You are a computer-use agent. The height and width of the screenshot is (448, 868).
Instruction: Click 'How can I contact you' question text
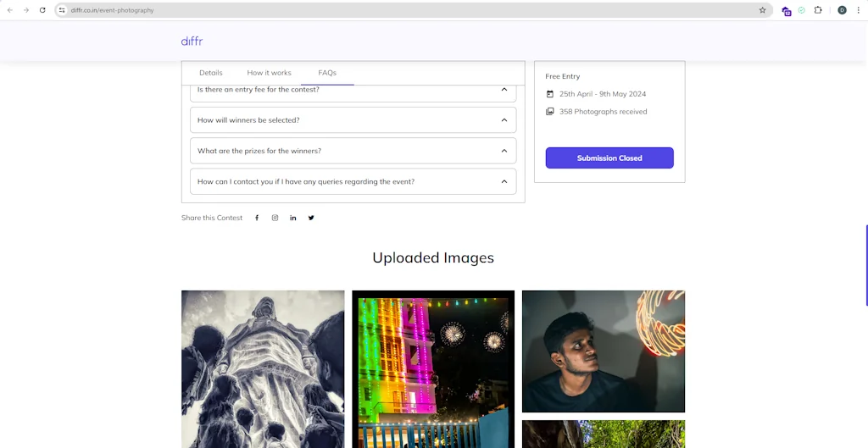point(306,181)
